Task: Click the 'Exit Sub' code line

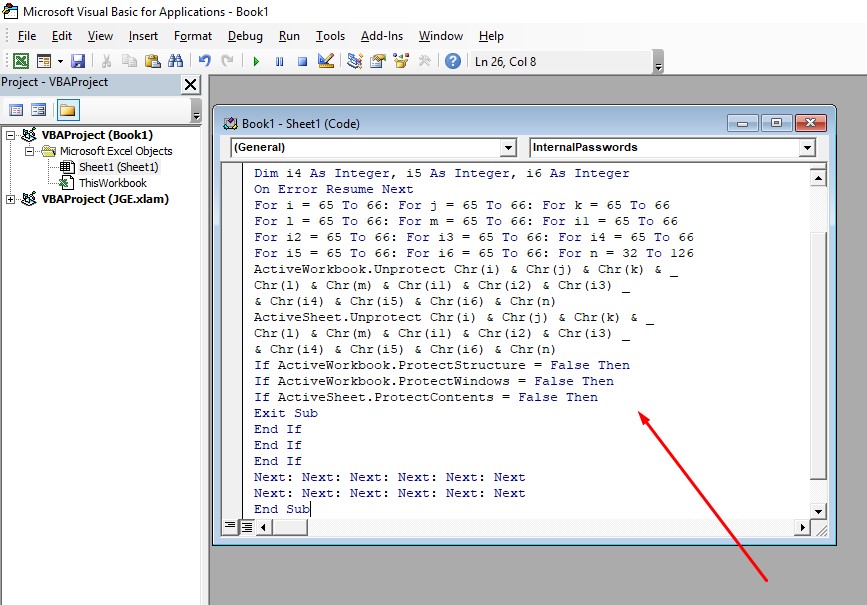Action: point(285,413)
